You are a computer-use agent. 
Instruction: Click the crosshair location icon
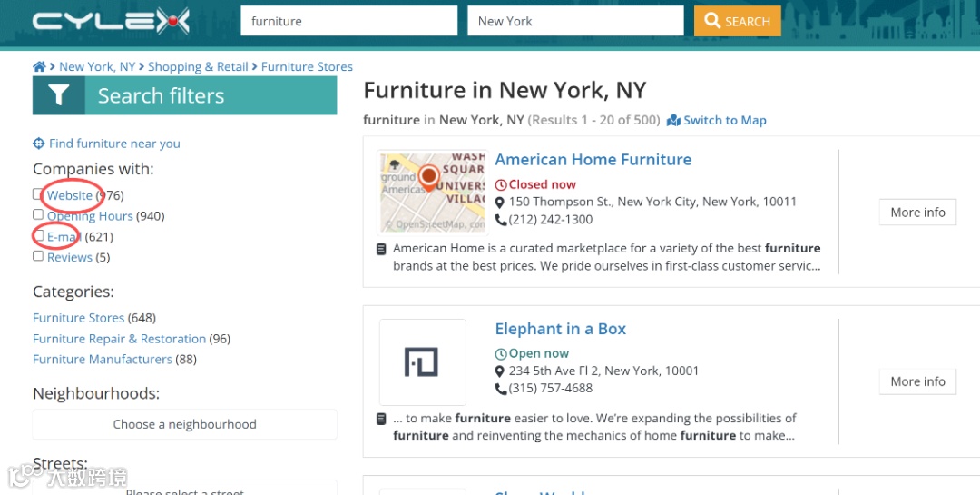tap(39, 144)
